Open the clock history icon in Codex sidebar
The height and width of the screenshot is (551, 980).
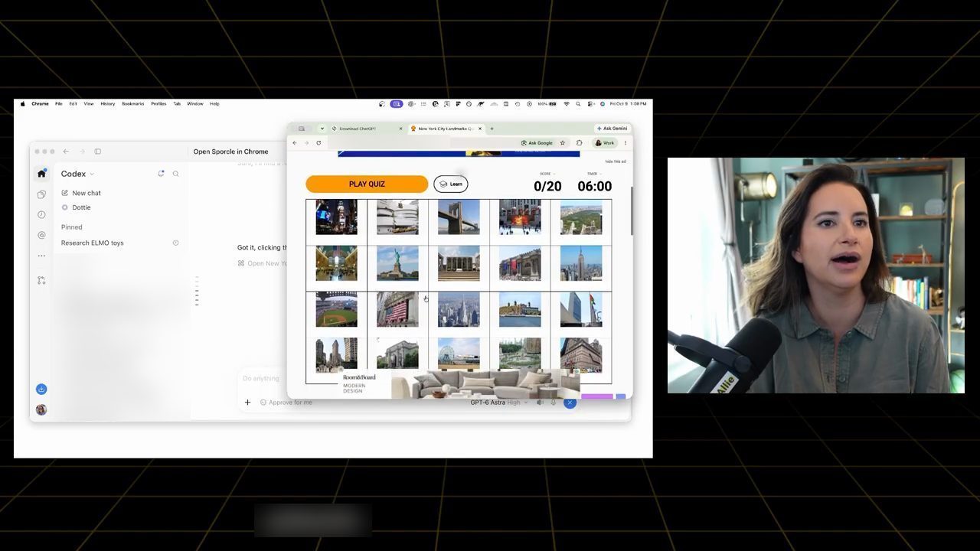tap(41, 215)
